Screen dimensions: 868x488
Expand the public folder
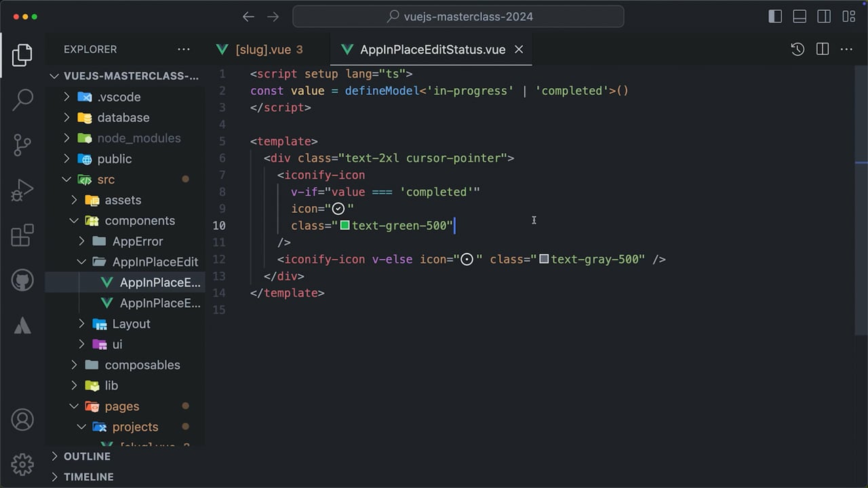point(125,159)
